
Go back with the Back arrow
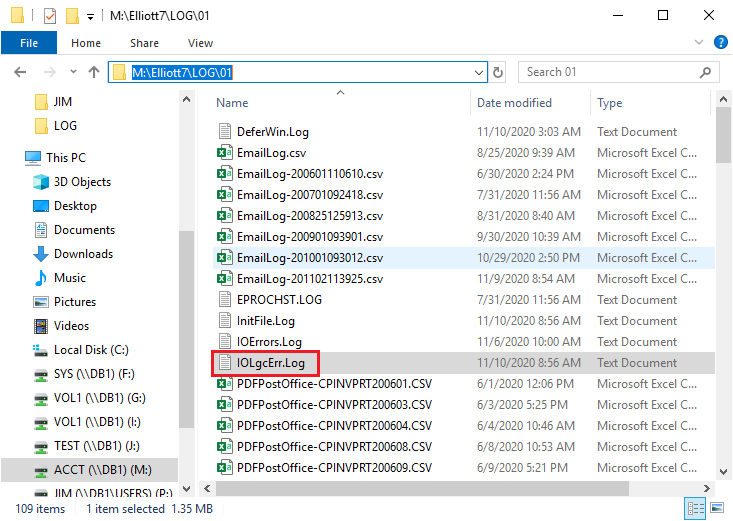20,72
